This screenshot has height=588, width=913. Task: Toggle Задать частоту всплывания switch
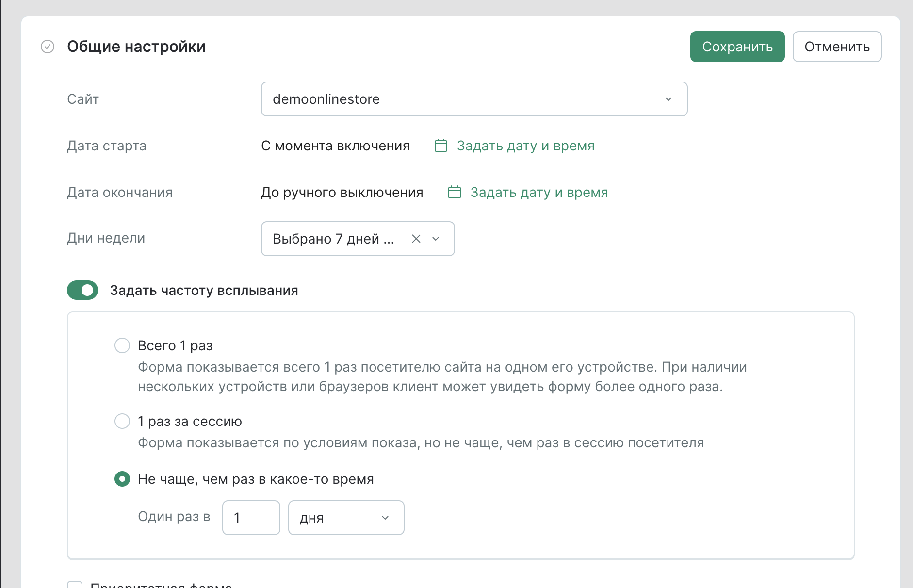(82, 290)
